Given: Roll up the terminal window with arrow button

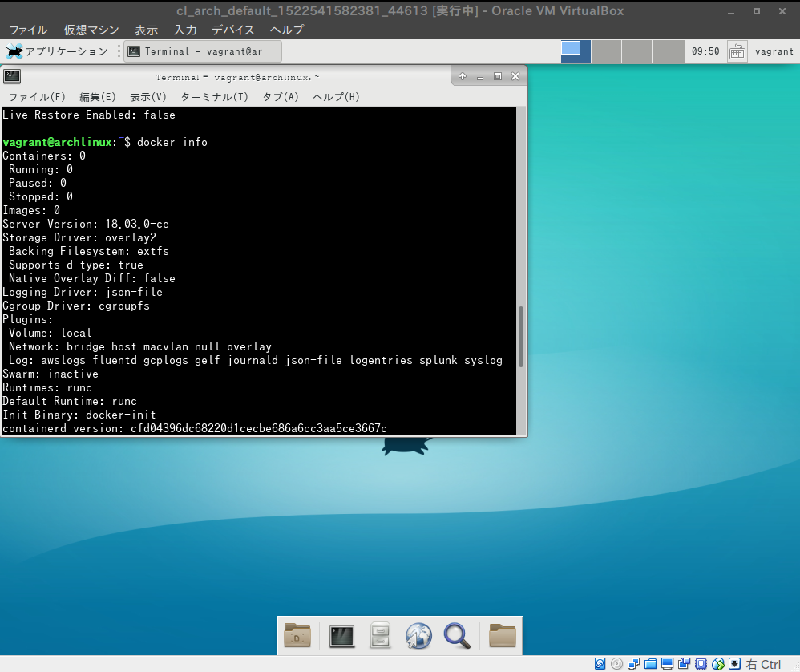Looking at the screenshot, I should pyautogui.click(x=463, y=76).
